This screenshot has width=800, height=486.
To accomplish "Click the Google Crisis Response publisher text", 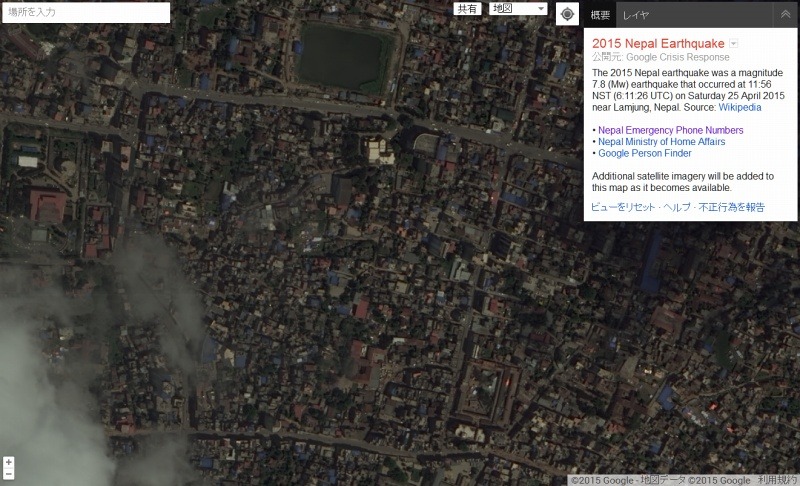I will (x=678, y=57).
